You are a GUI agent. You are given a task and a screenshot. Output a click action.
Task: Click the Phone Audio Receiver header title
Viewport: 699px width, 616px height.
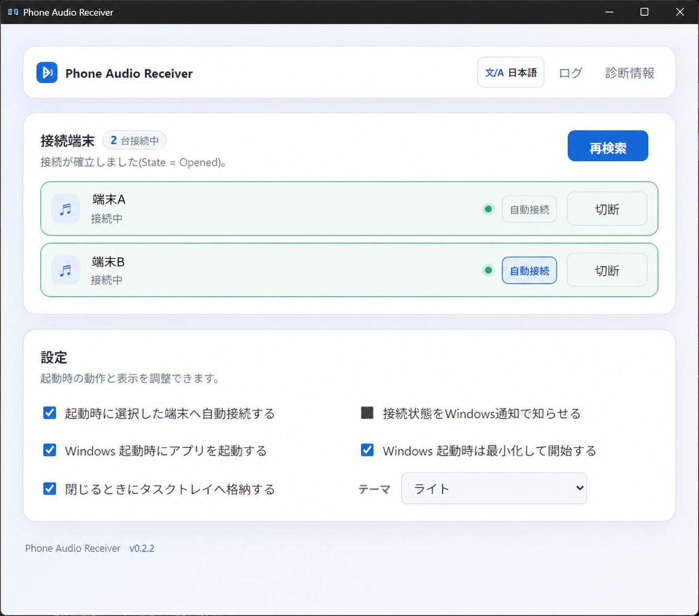[129, 73]
